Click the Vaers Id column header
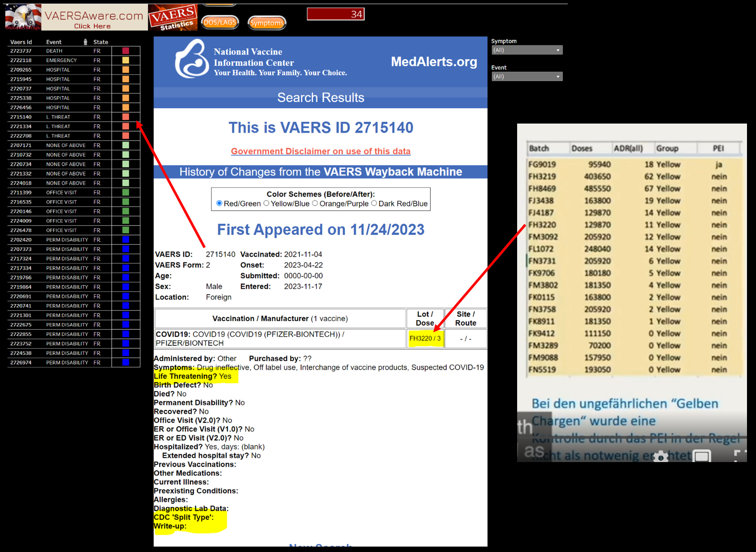 21,42
